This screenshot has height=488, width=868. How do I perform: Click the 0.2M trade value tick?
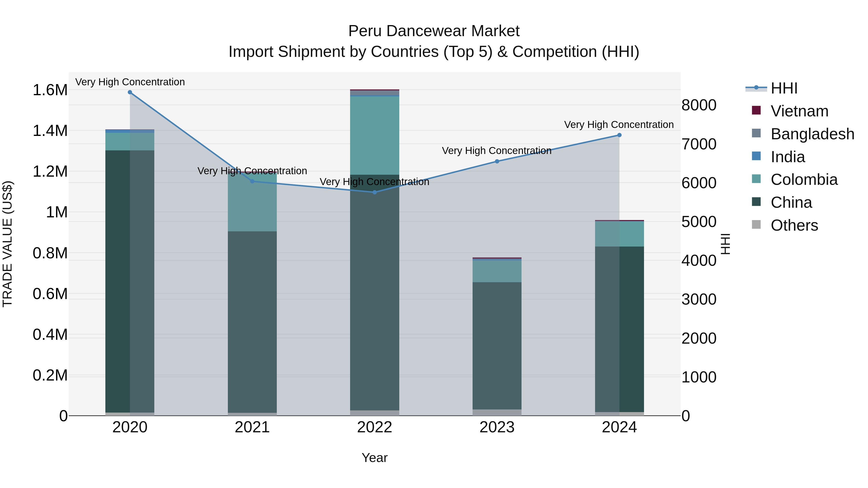pos(50,375)
